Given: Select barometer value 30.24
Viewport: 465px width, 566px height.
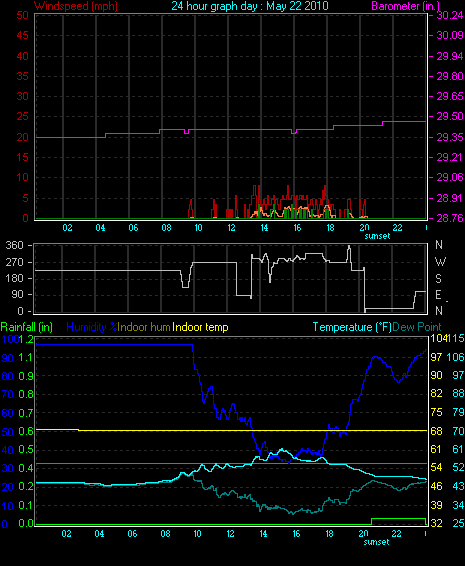Looking at the screenshot, I should (x=450, y=15).
